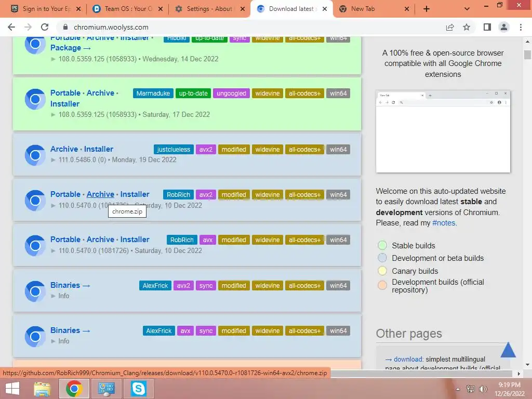Click the blue scroll-to-top triangle

pos(508,350)
